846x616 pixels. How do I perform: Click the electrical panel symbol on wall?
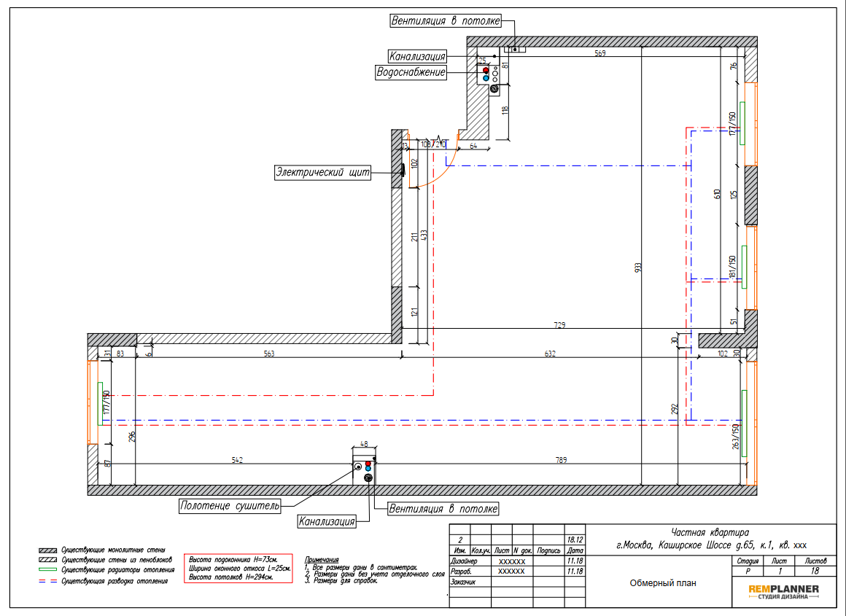point(403,171)
